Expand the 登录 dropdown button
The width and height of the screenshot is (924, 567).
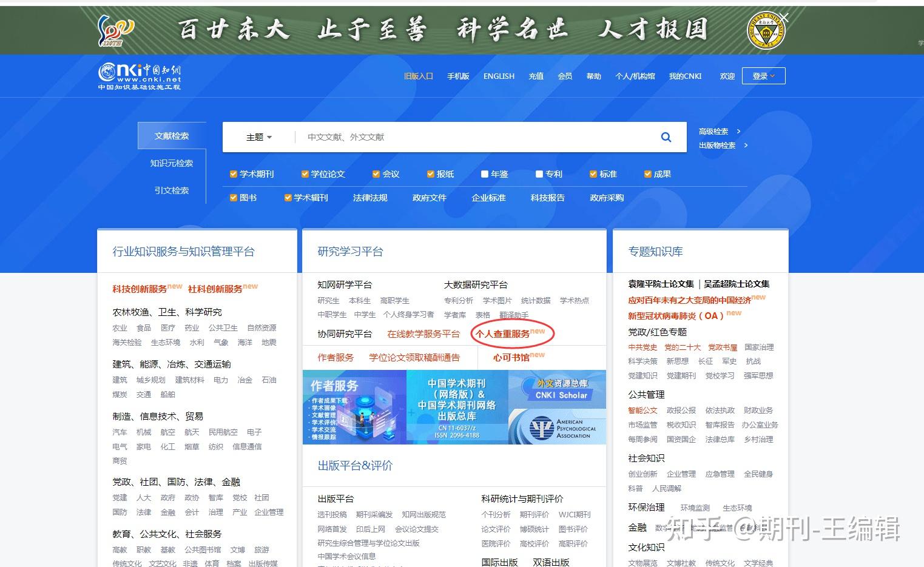pyautogui.click(x=763, y=76)
